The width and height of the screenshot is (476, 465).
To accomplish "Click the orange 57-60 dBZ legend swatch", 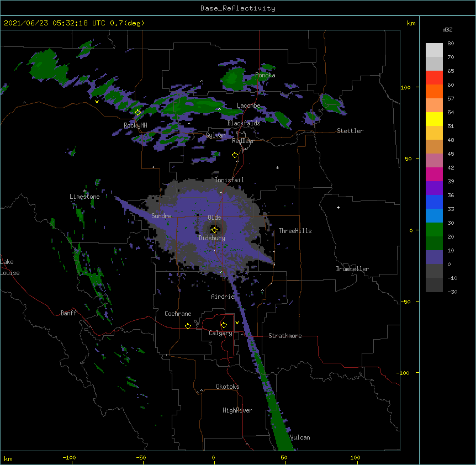I will 434,92.
